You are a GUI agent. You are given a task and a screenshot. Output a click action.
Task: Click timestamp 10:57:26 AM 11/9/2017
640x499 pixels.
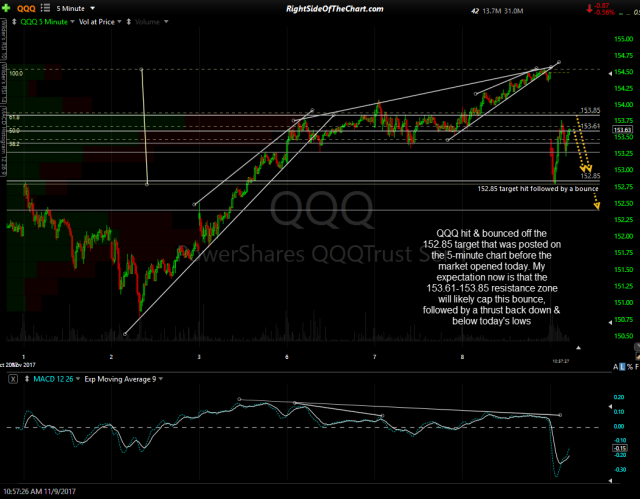coord(40,492)
